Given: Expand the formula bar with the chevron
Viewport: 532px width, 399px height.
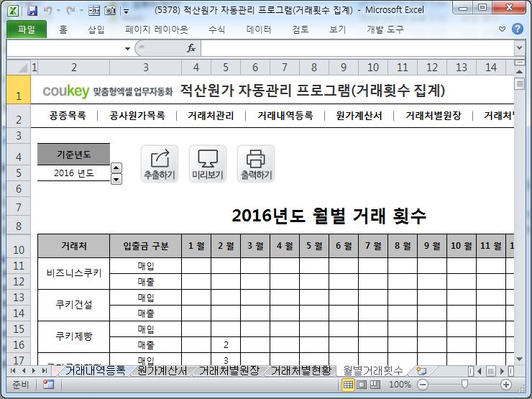Looking at the screenshot, I should [519, 48].
